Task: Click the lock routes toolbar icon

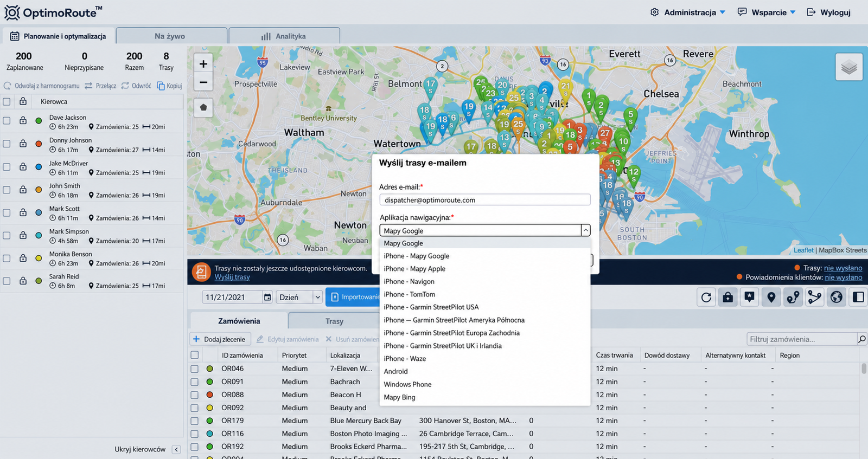Action: pyautogui.click(x=728, y=297)
